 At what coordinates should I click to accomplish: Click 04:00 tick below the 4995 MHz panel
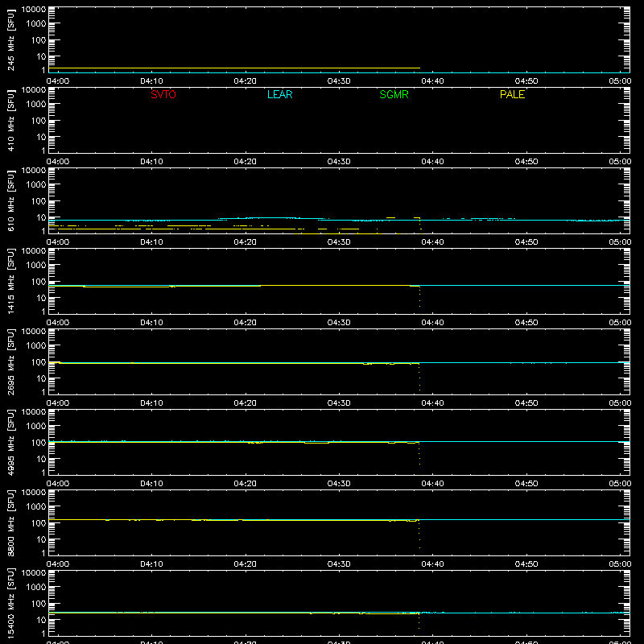point(58,484)
